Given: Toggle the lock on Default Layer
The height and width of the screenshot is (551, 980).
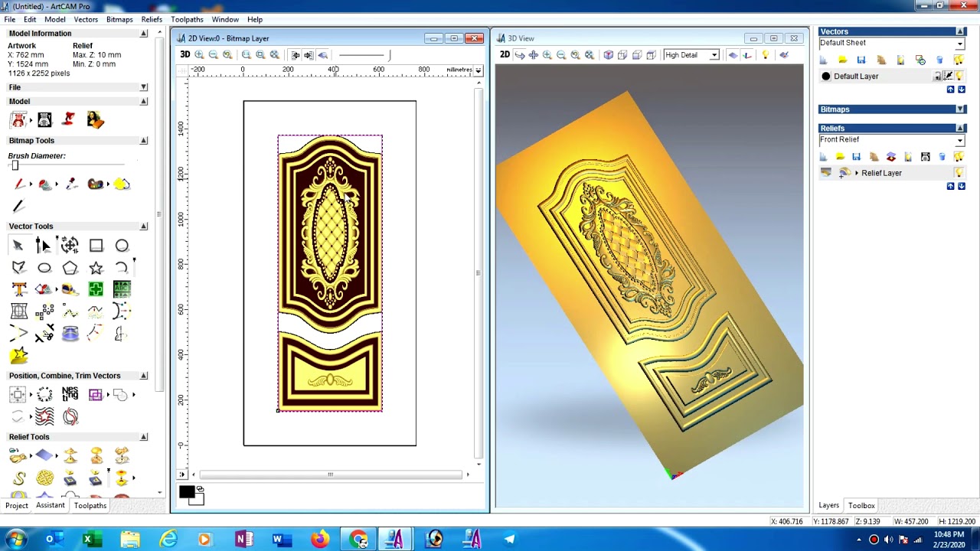Looking at the screenshot, I should [937, 76].
